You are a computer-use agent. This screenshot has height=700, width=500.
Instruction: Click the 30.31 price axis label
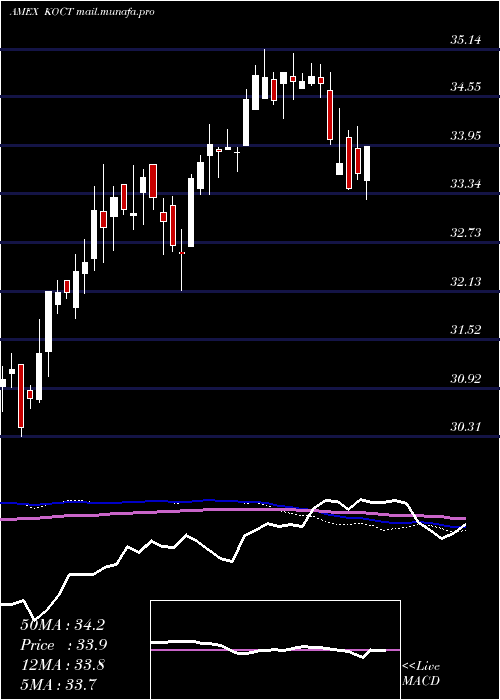pos(466,427)
